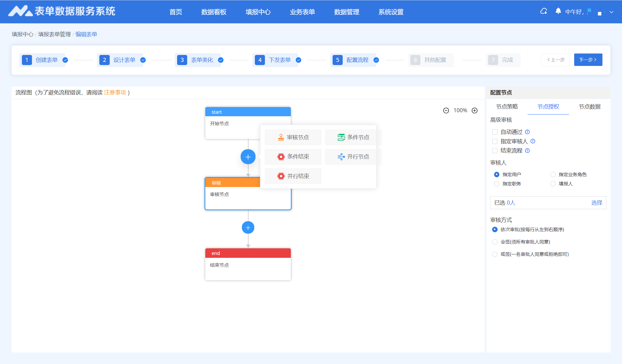
Task: Click info icon next to 自动通过
Action: coord(528,132)
